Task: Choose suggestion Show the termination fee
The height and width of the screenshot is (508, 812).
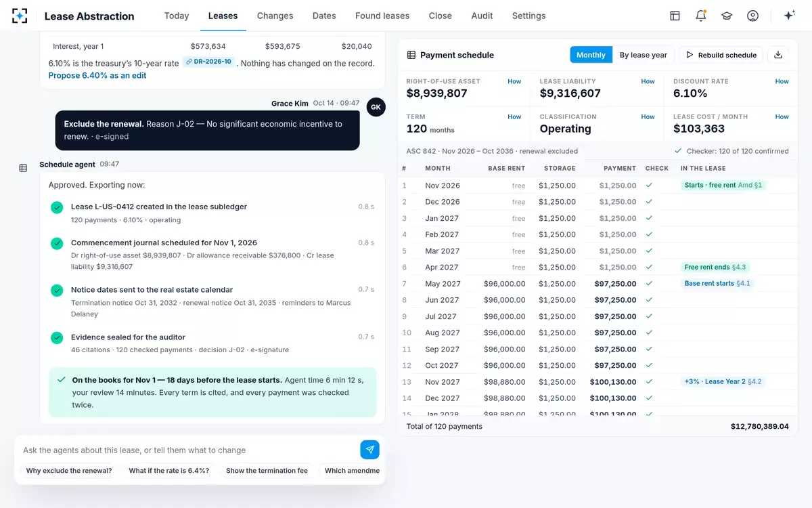Action: [267, 470]
